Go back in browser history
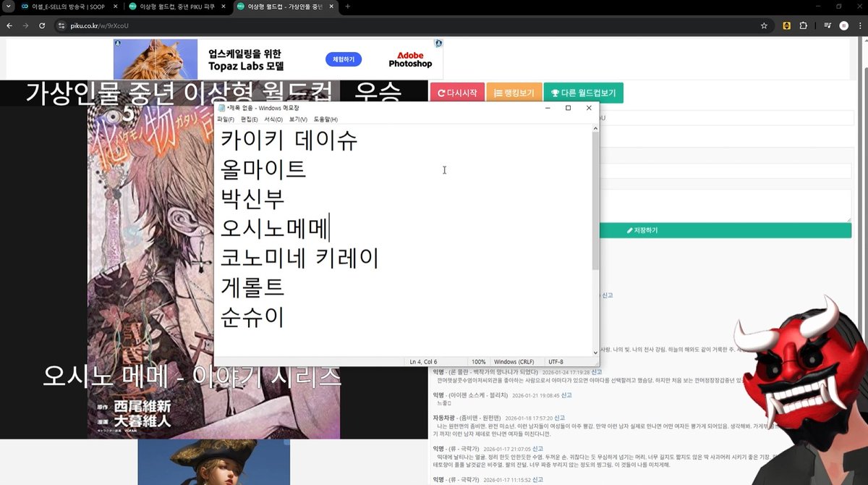 [9, 25]
